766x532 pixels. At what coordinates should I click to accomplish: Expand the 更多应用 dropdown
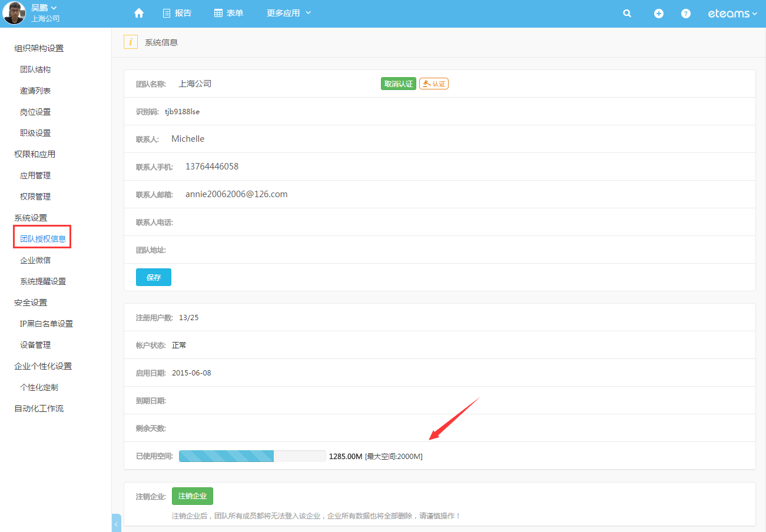(289, 13)
